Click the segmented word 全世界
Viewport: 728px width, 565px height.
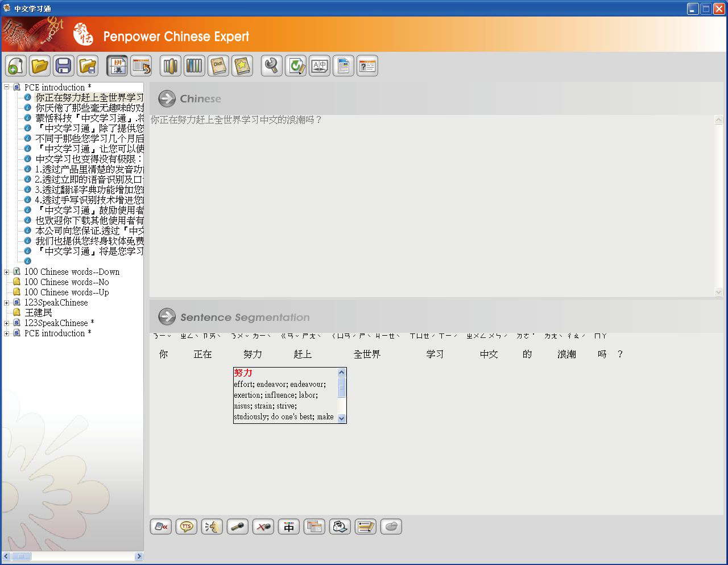point(367,354)
